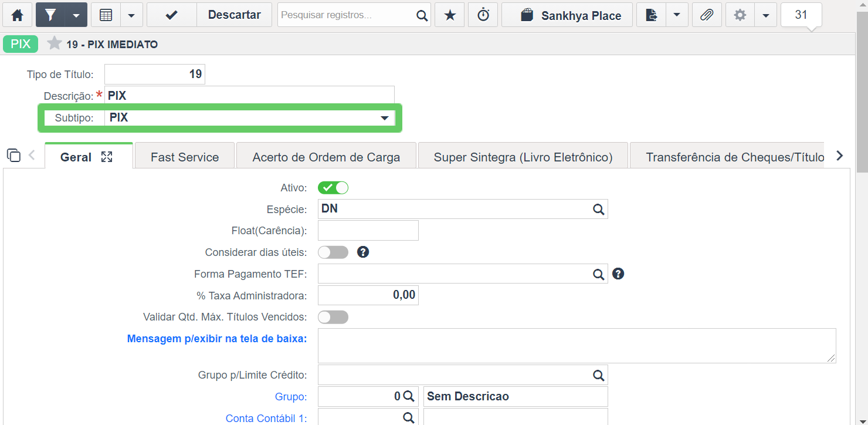Open the filter funnel tool
868x425 pixels.
[50, 15]
